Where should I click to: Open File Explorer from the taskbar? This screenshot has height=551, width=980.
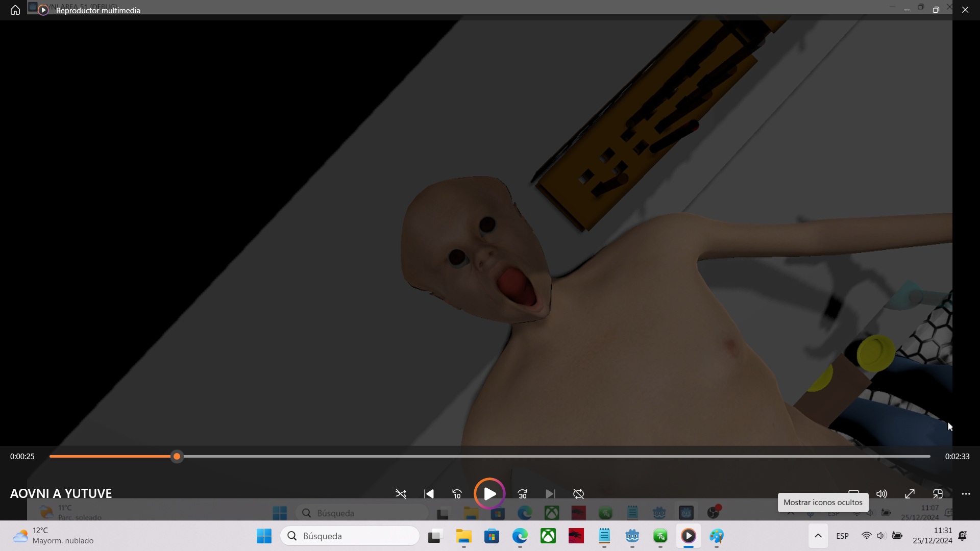[463, 536]
